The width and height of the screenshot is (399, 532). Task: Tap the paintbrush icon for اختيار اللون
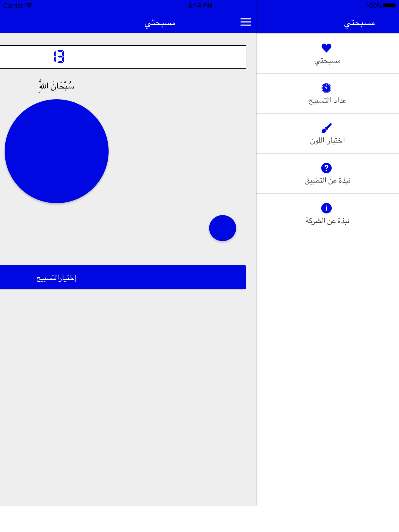point(326,128)
